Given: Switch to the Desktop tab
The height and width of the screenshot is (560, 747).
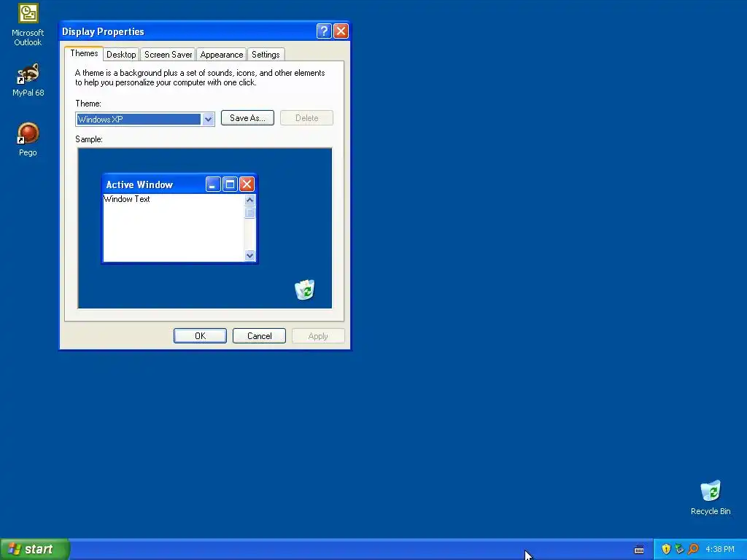Looking at the screenshot, I should click(x=121, y=55).
